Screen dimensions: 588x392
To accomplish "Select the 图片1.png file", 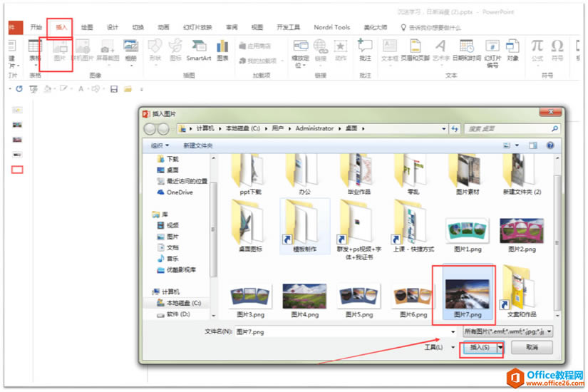I will click(468, 234).
